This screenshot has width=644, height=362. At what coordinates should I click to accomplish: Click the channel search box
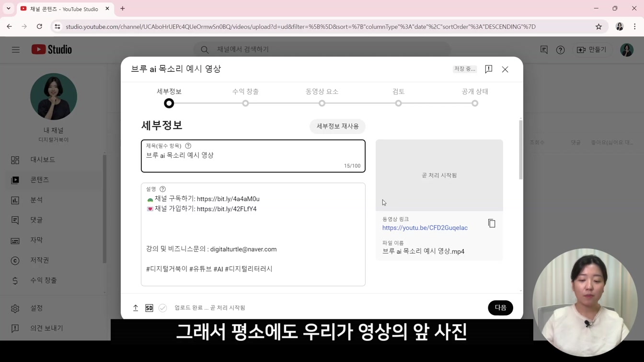tap(322, 49)
